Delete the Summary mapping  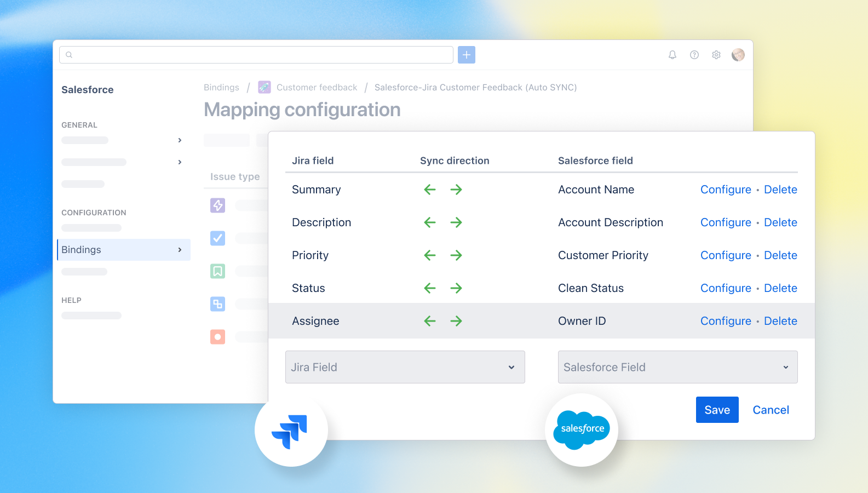(x=780, y=190)
